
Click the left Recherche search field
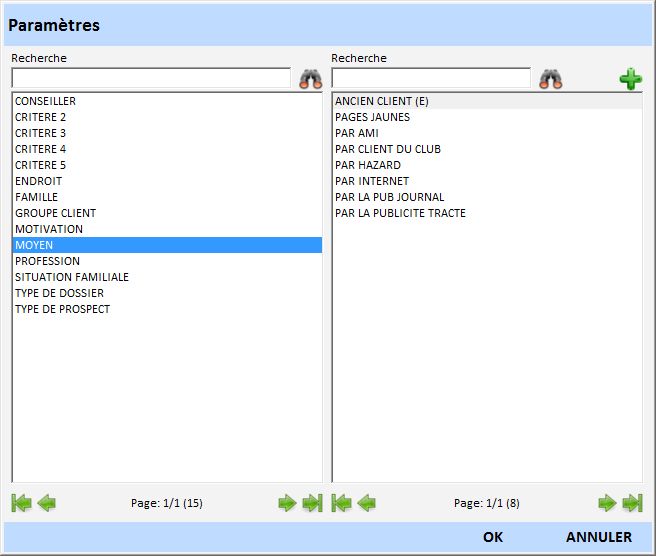click(151, 78)
